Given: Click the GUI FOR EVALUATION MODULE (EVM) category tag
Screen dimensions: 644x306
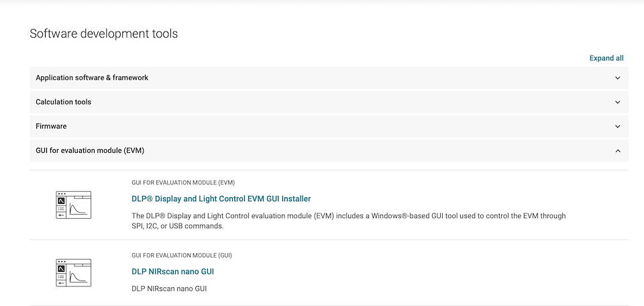Looking at the screenshot, I should click(x=183, y=183).
